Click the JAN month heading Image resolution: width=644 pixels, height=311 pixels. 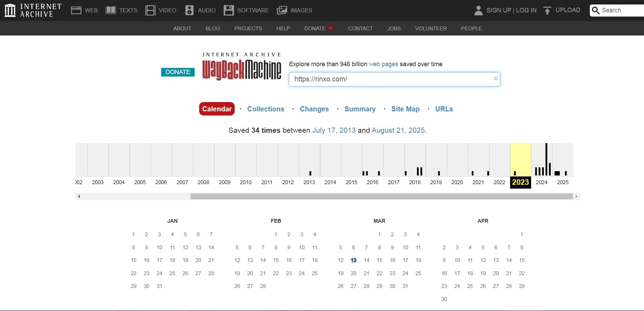click(172, 221)
